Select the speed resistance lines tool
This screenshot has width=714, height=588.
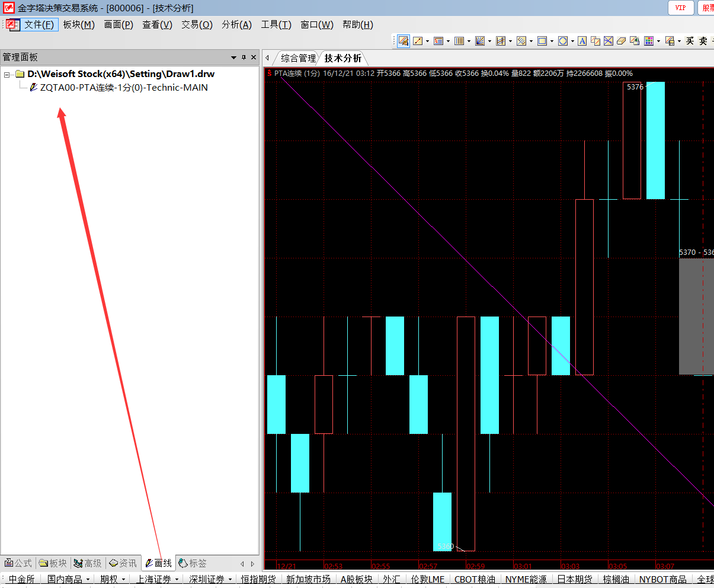(501, 41)
